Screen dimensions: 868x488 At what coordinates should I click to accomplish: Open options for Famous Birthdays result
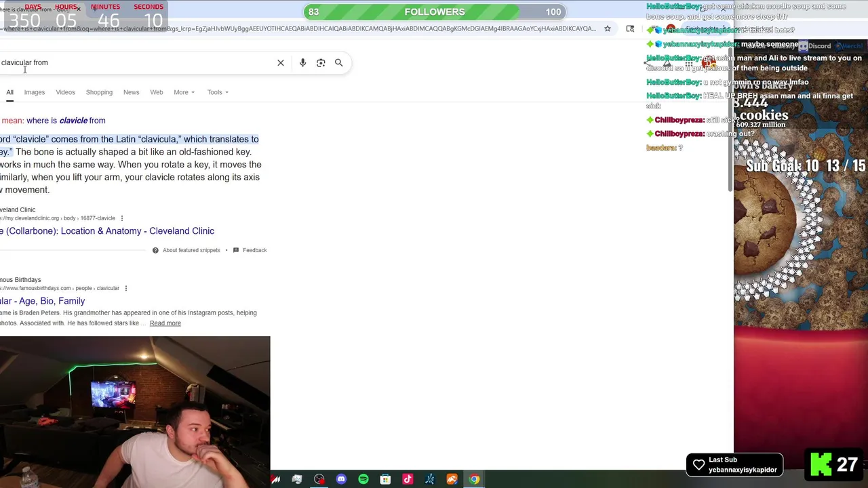(126, 288)
